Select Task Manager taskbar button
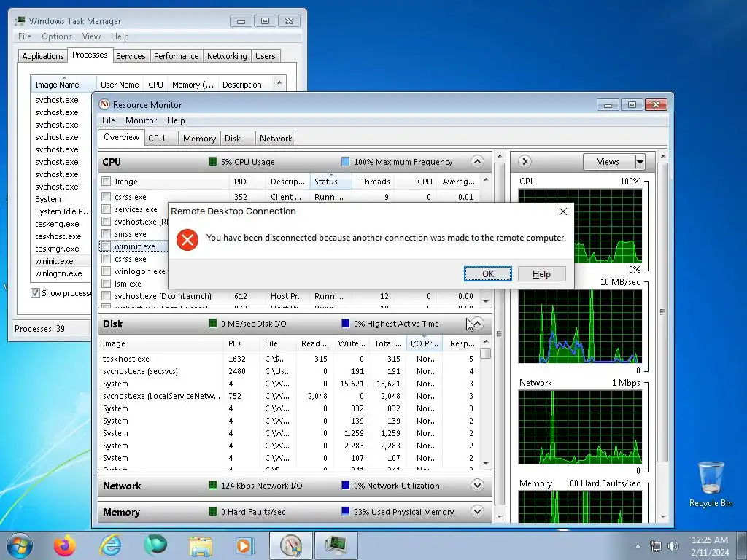The width and height of the screenshot is (747, 560). pos(336,545)
